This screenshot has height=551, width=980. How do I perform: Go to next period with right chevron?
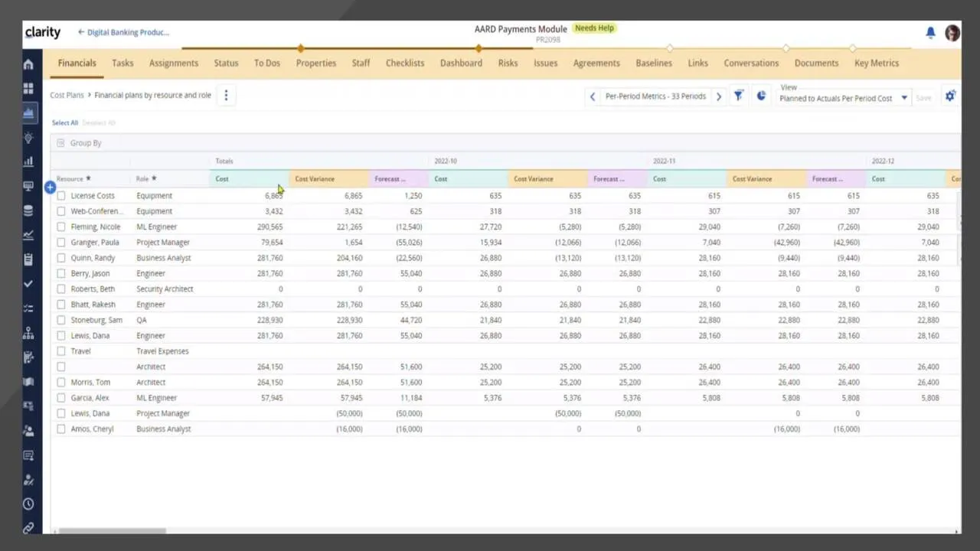point(718,96)
